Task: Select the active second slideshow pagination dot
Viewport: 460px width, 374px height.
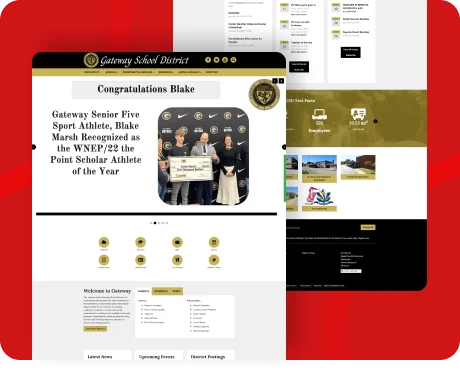Action: (x=155, y=223)
